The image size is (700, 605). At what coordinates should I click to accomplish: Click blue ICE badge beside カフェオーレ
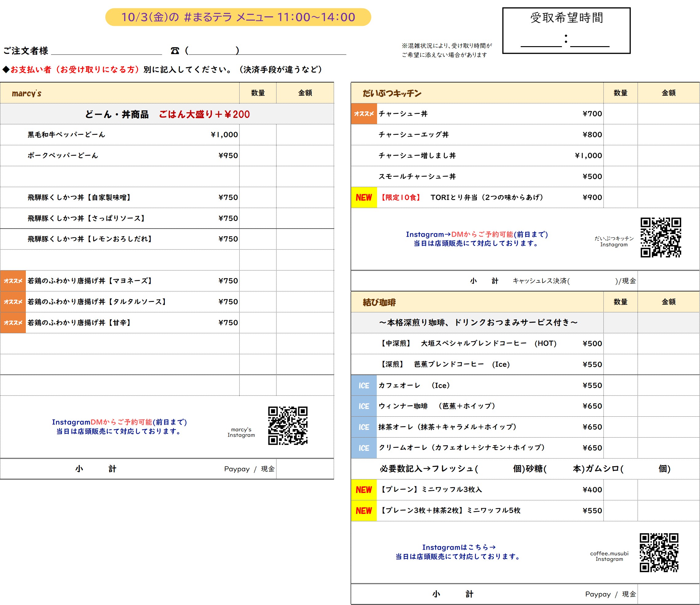click(x=364, y=386)
